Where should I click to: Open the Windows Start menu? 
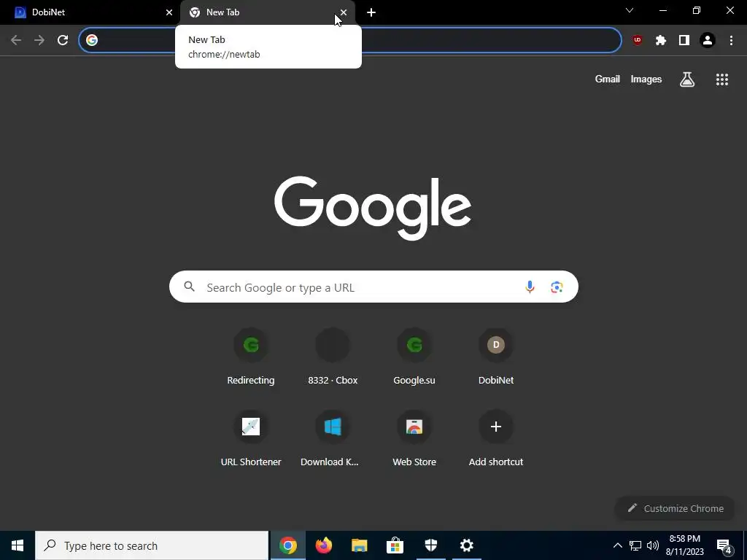18,545
